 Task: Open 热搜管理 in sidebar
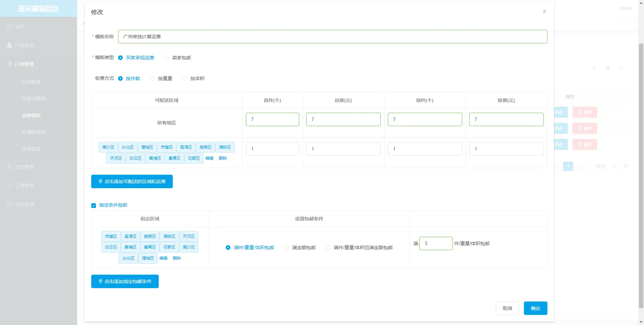click(x=31, y=149)
